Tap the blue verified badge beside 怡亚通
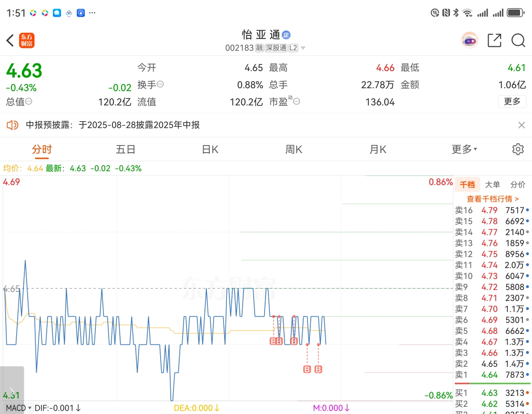532x414 pixels. point(286,35)
